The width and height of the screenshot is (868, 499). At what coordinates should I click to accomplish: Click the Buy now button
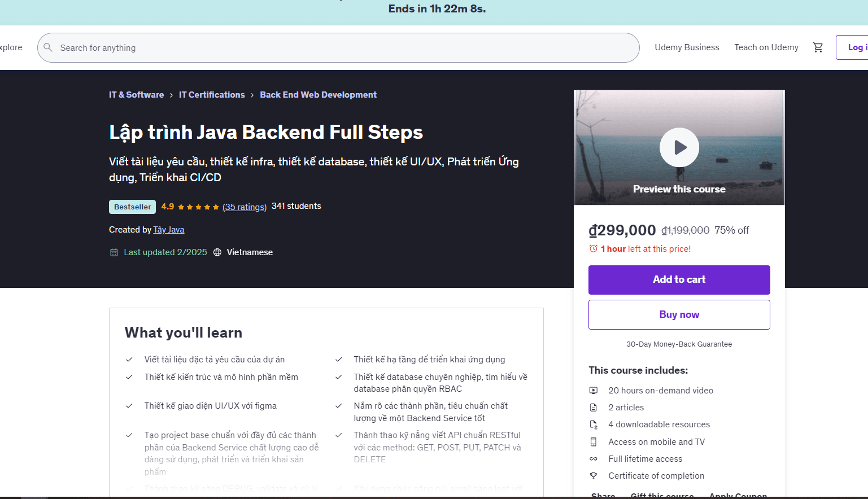pyautogui.click(x=679, y=314)
